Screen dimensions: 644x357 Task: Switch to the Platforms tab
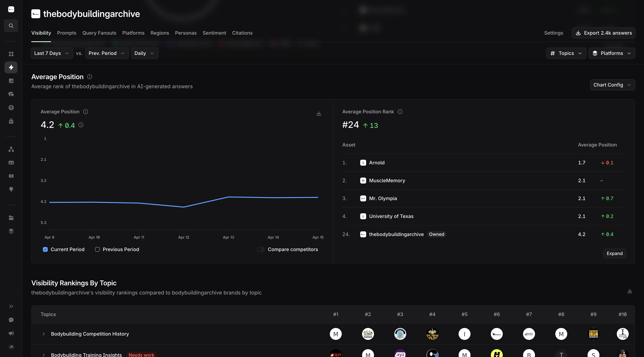133,33
